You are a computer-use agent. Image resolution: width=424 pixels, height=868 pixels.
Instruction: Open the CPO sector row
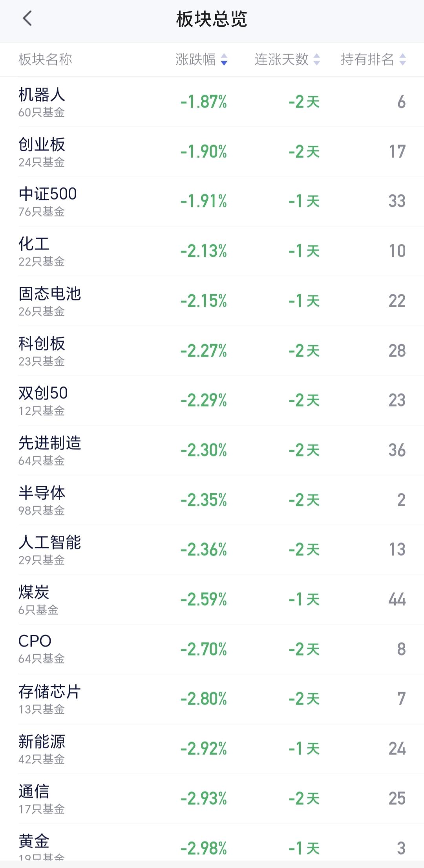212,649
